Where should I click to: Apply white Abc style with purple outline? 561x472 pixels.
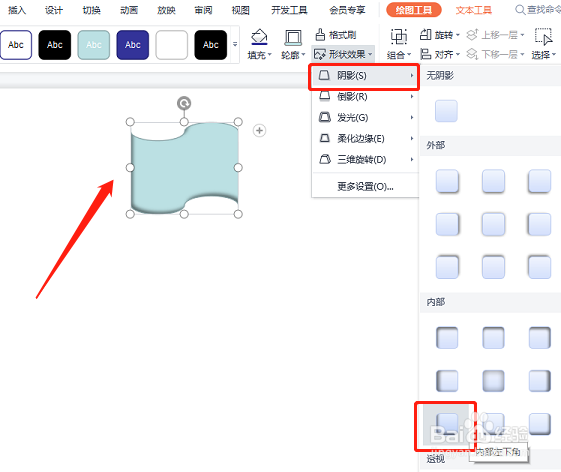(16, 45)
